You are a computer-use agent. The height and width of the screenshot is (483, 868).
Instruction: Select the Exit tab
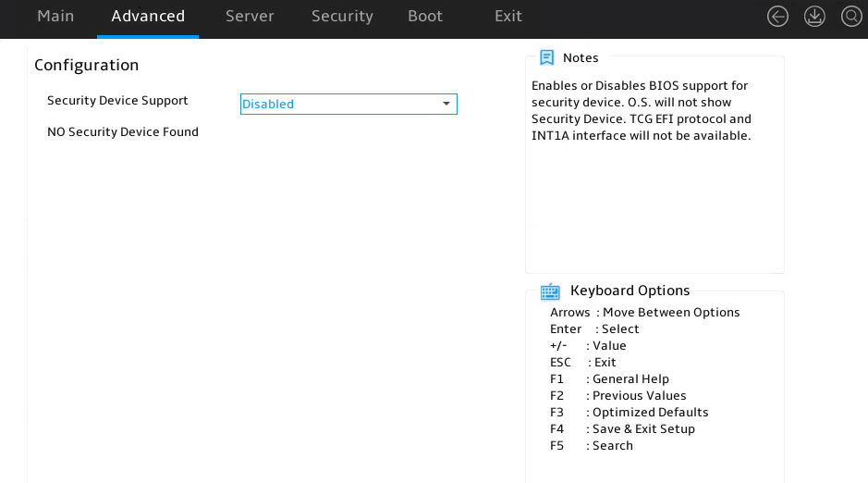[x=508, y=16]
